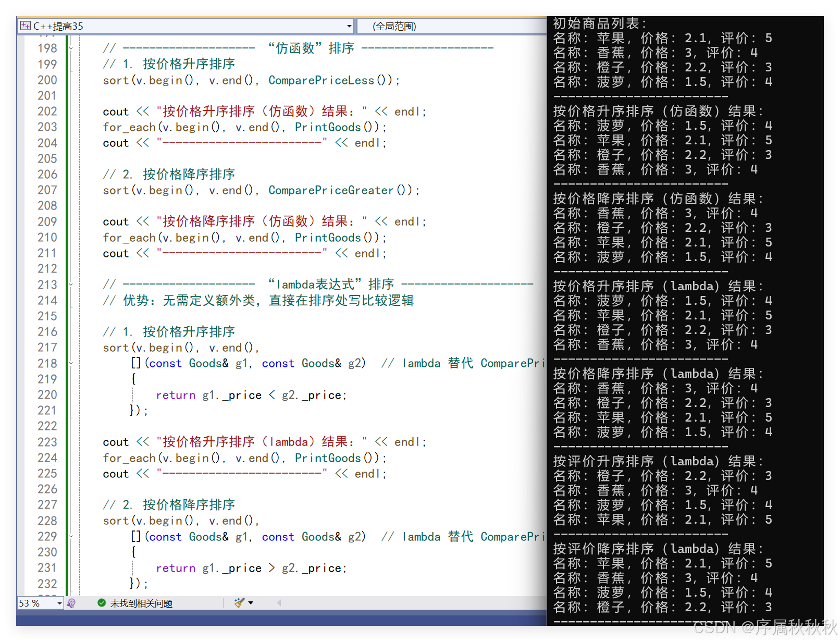
Task: Click "sort(v.begin(), v.end()," on line 228
Action: (x=181, y=521)
